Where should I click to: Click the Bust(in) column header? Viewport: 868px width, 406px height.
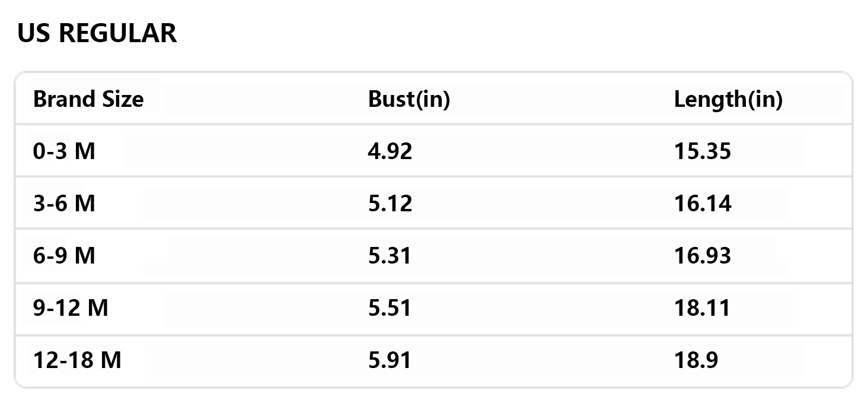coord(409,99)
